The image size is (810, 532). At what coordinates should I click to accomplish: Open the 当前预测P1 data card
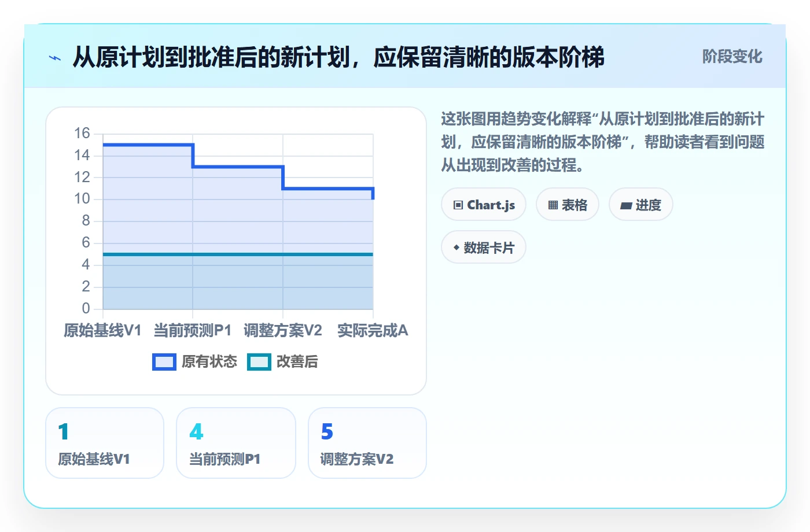click(x=236, y=443)
